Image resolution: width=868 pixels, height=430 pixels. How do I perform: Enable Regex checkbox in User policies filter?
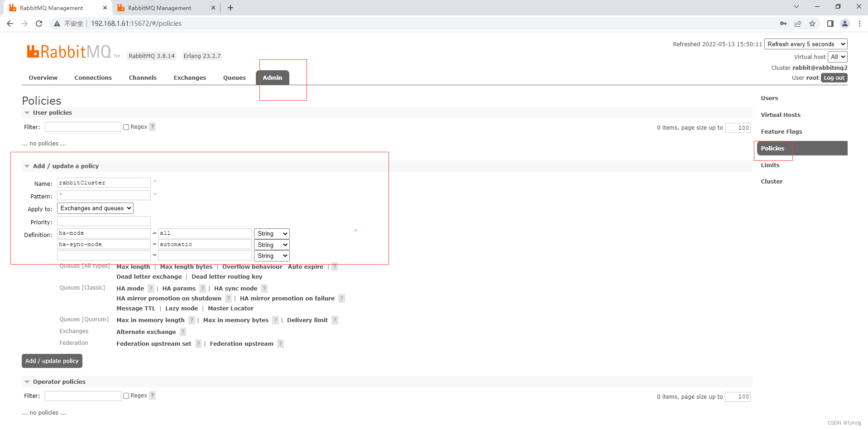126,127
